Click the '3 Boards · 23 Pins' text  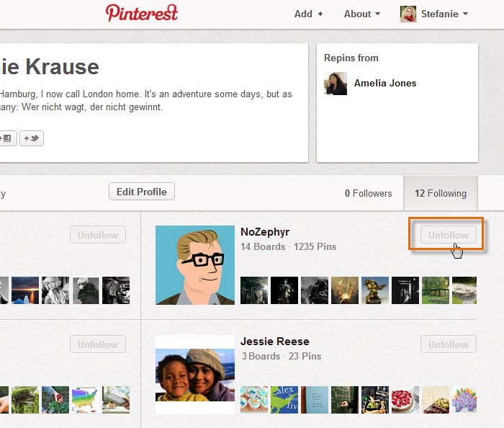click(x=282, y=356)
